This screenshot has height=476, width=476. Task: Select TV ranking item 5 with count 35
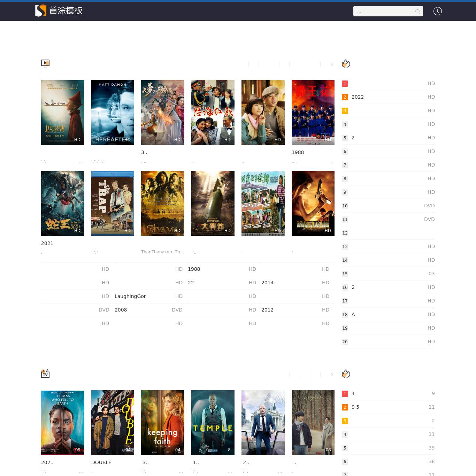coord(388,448)
